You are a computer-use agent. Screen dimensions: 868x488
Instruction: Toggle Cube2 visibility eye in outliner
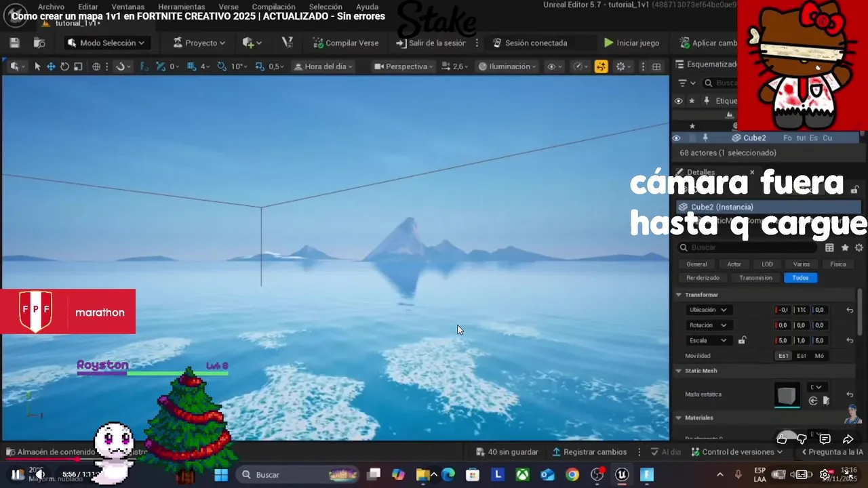676,138
